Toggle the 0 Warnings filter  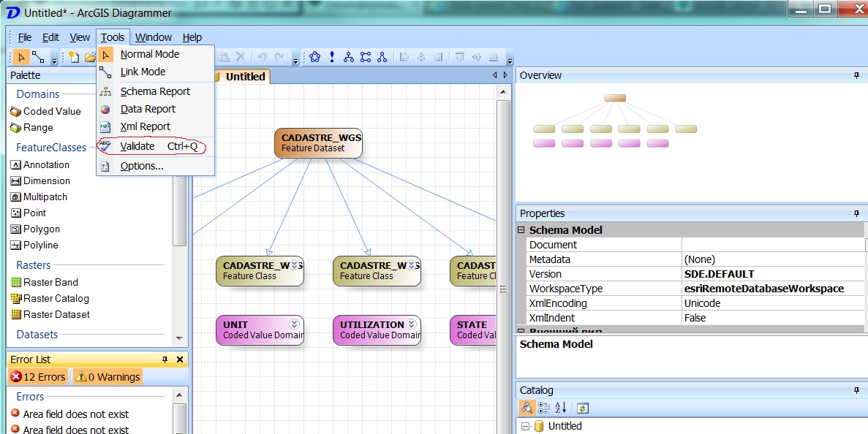(x=107, y=377)
